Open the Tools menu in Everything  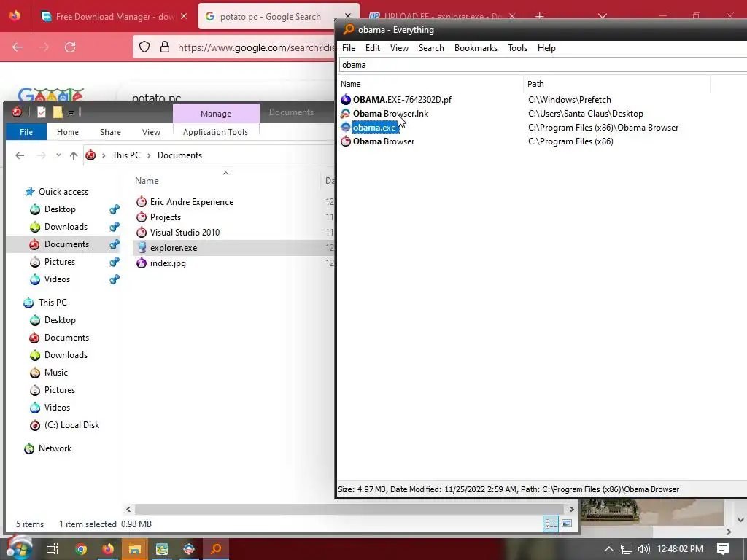[x=517, y=48]
